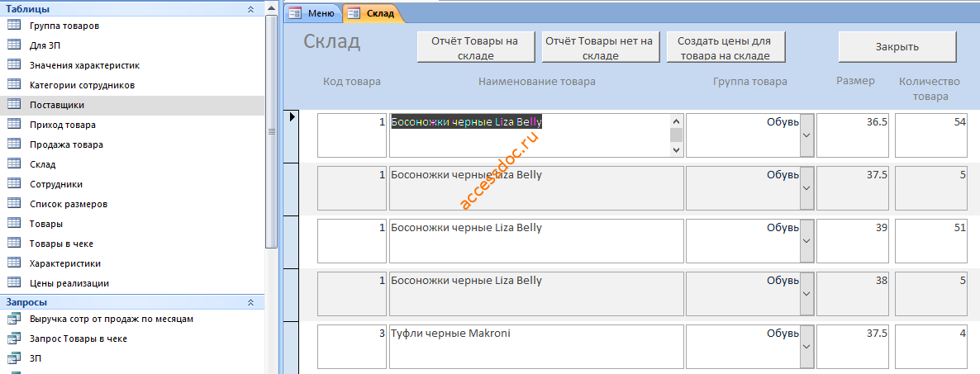The height and width of the screenshot is (374, 980).
Task: Click the Характеристики table icon
Action: click(14, 263)
